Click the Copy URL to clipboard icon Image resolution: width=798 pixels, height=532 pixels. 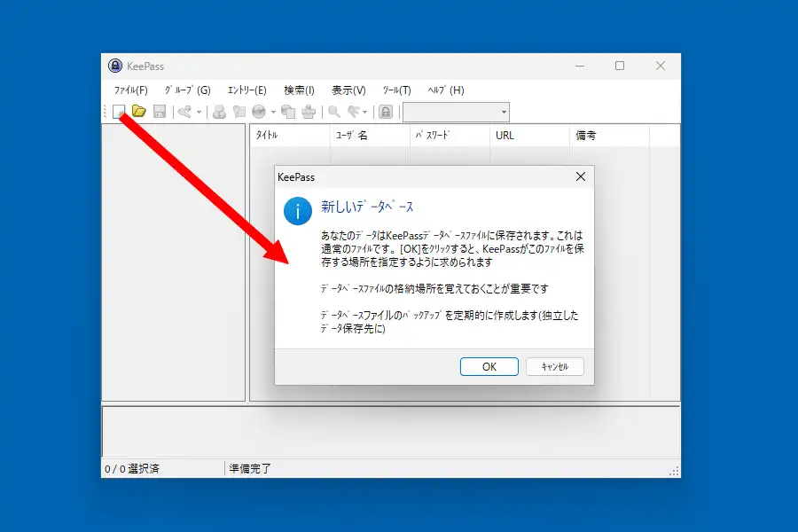[x=288, y=112]
